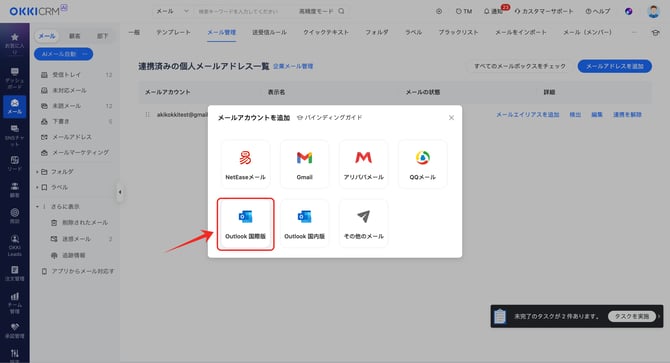Open the メール module in the sidebar
The height and width of the screenshot is (363, 670).
pos(15,106)
